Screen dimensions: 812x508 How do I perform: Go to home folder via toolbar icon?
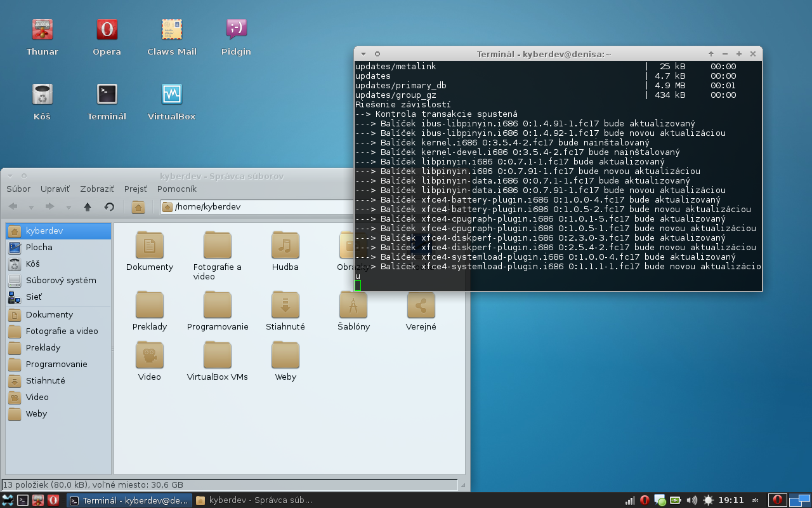point(138,207)
